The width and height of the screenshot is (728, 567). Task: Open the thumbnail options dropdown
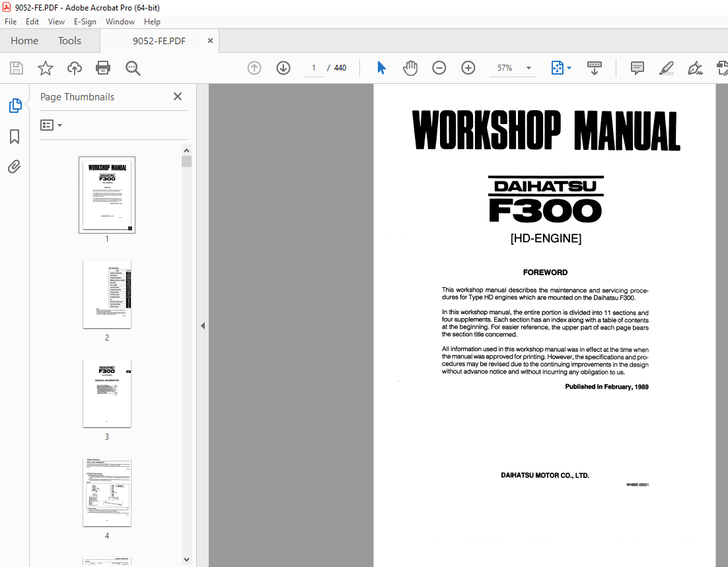pyautogui.click(x=51, y=125)
